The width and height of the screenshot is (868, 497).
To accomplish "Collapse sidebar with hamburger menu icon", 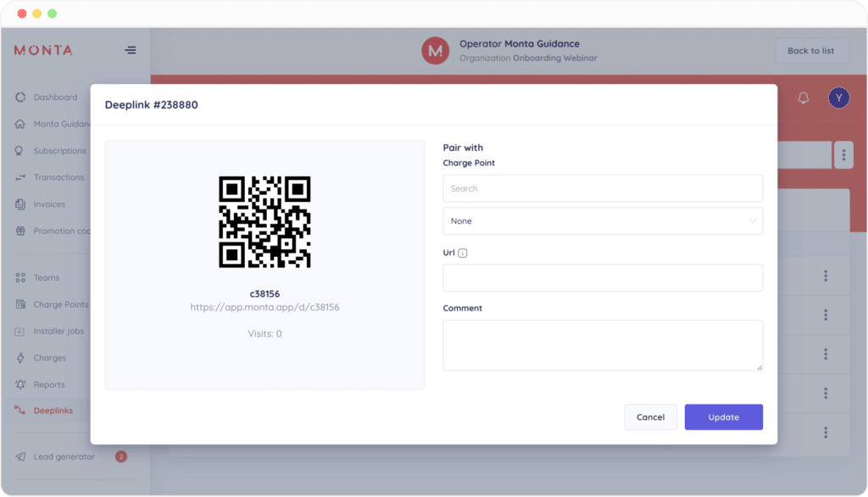I will 130,50.
